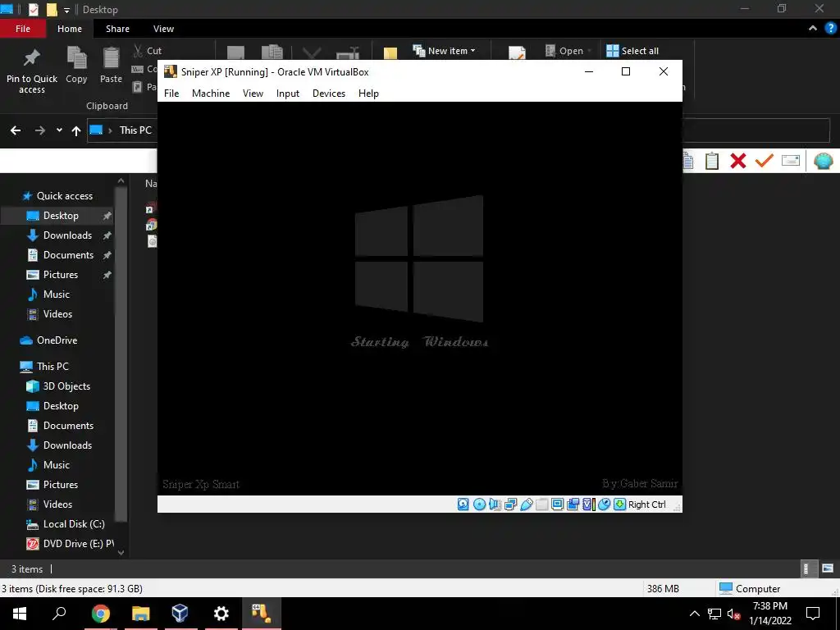Click the globe icon in Explorer toolbar
This screenshot has height=630, width=840.
tap(823, 161)
